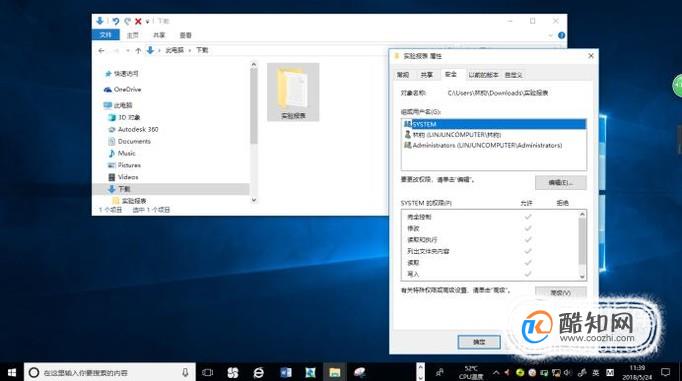Select the 实验报表 folder thumbnail in the file area
The image size is (682, 381).
[x=293, y=92]
